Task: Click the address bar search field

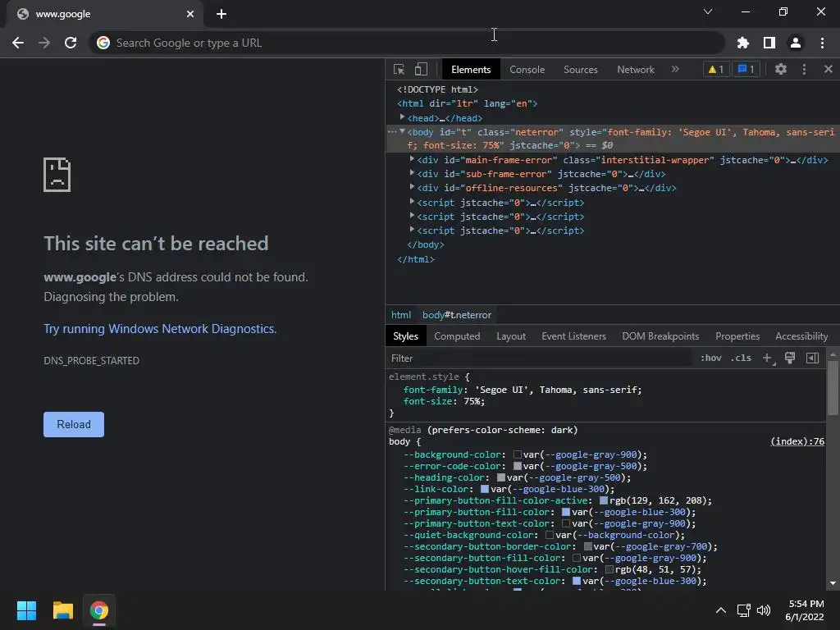Action: (407, 43)
